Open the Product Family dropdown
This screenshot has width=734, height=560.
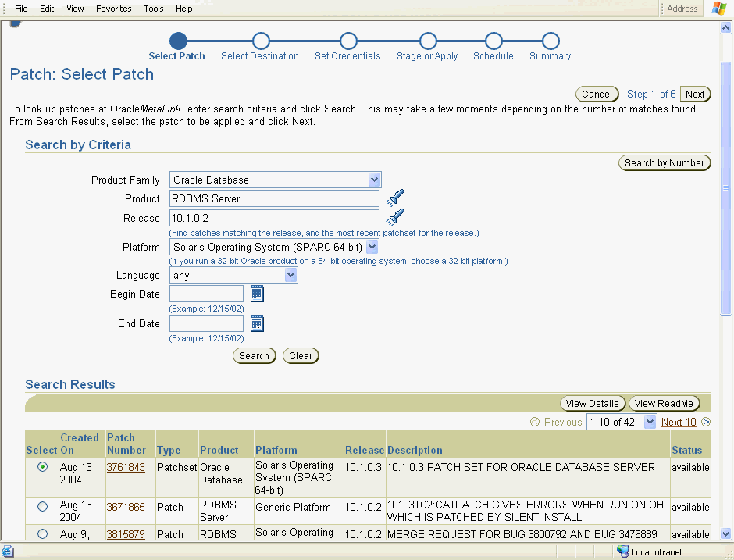tap(372, 180)
